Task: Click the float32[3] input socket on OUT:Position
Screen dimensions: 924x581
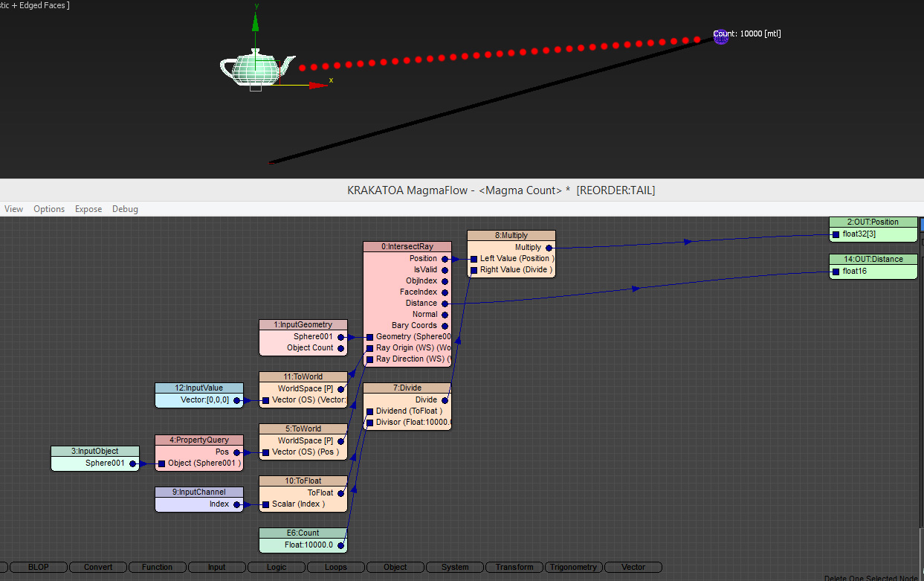Action: click(836, 234)
